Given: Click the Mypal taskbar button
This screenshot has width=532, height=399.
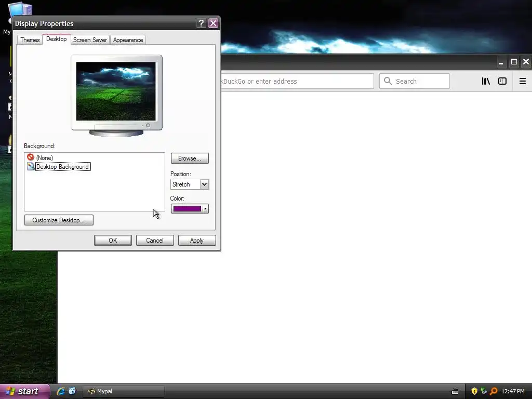Looking at the screenshot, I should pyautogui.click(x=124, y=391).
